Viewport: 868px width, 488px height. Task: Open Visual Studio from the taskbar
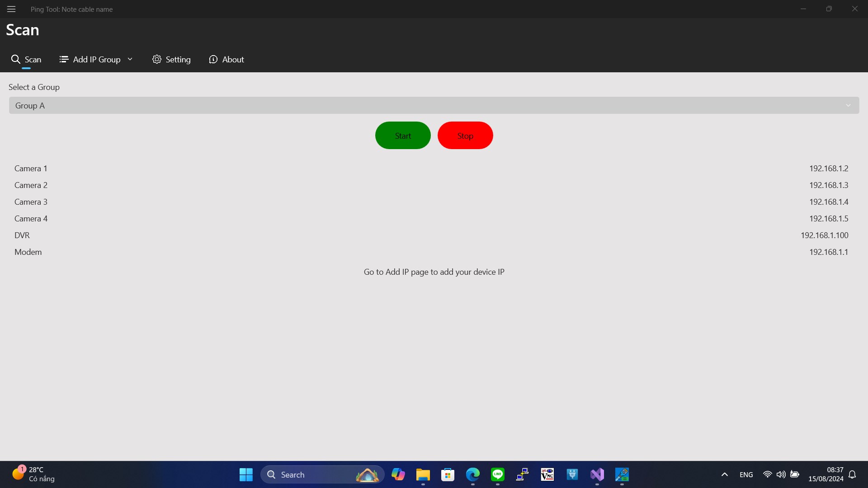(597, 474)
